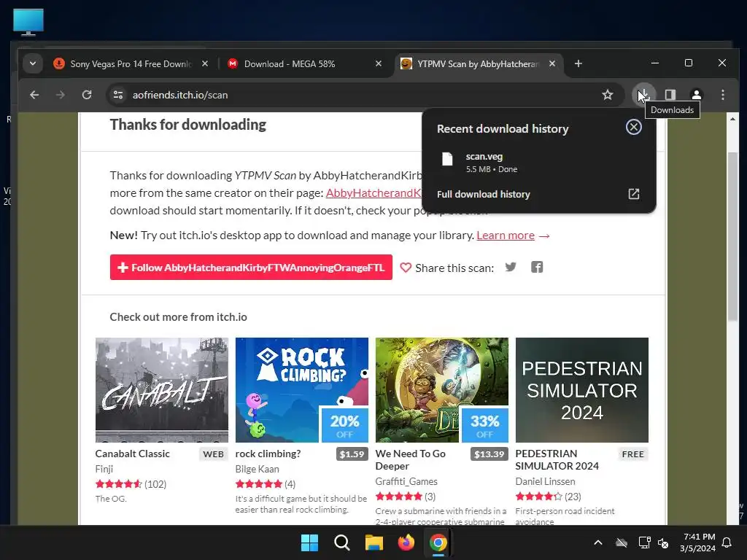Go back using browser back arrow

(34, 95)
